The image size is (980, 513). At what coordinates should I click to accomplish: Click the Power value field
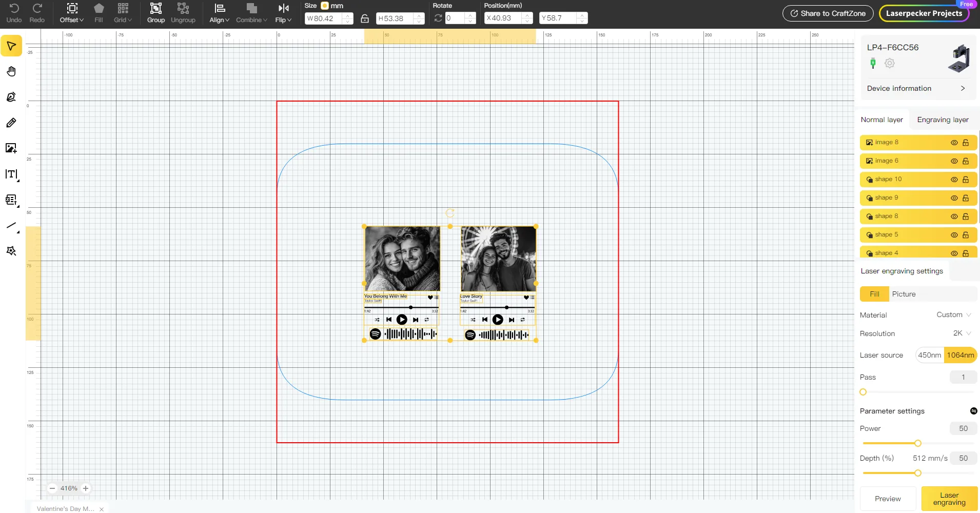click(x=963, y=428)
